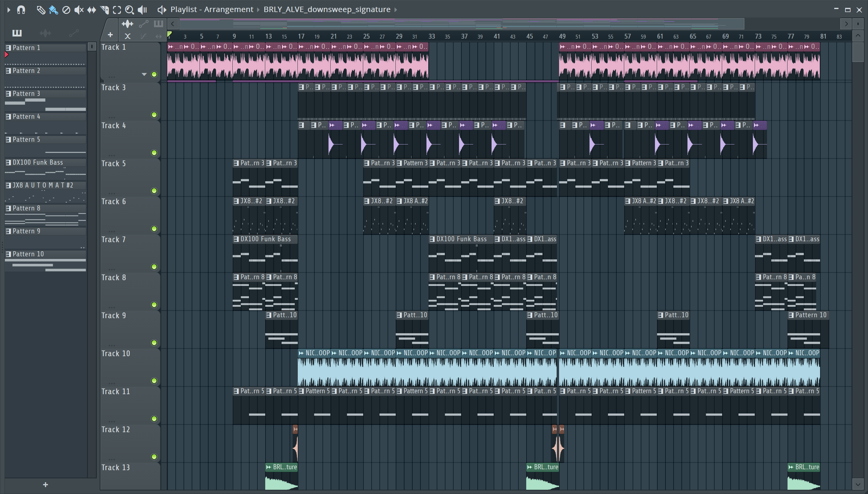
Task: Select the Paint brush tool
Action: pyautogui.click(x=53, y=10)
